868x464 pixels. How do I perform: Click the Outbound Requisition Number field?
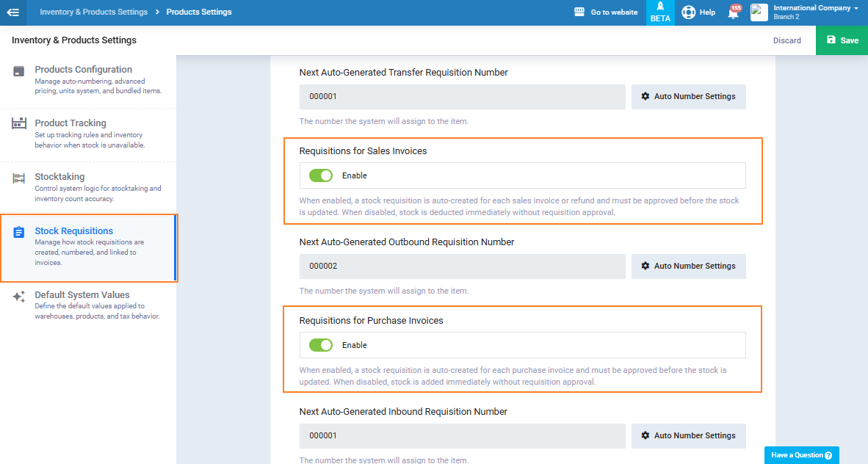click(462, 267)
